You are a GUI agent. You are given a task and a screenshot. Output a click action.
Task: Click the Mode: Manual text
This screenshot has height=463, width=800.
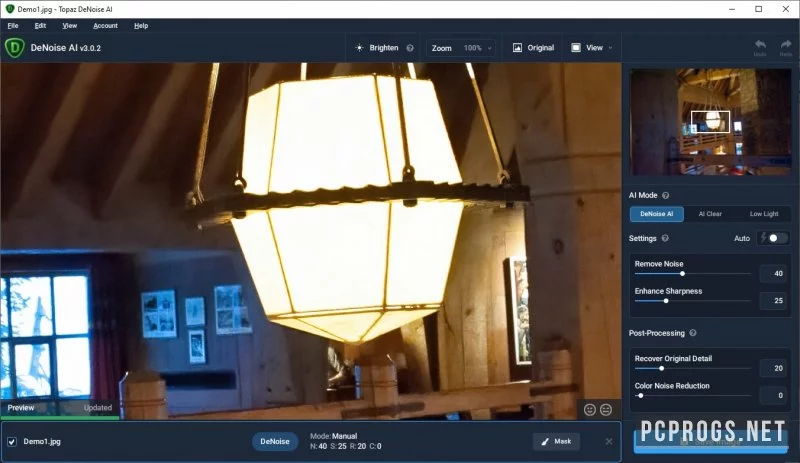click(x=334, y=436)
